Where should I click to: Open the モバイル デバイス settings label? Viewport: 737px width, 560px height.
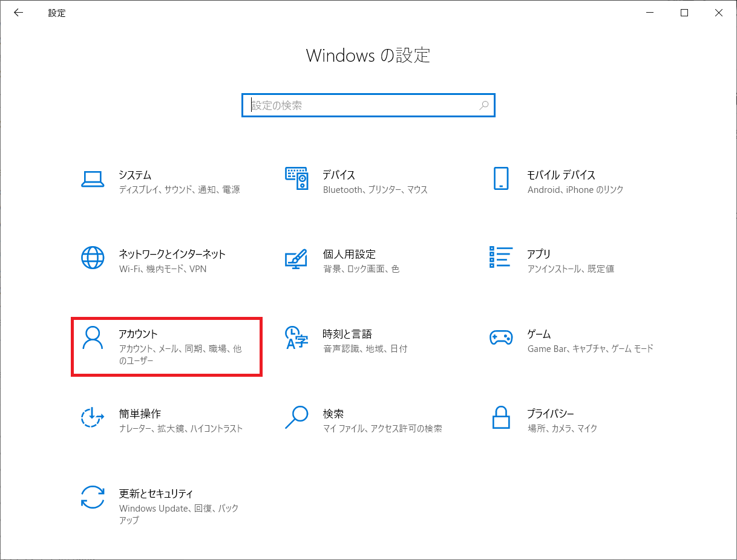pos(561,175)
